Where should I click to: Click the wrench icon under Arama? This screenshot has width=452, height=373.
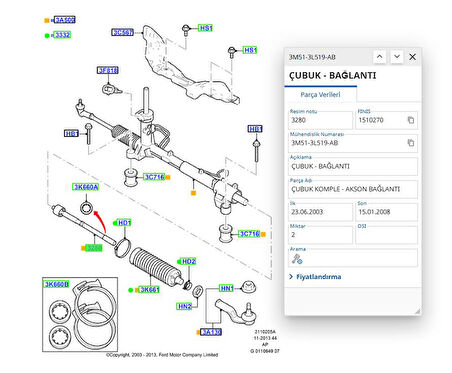[x=297, y=259]
